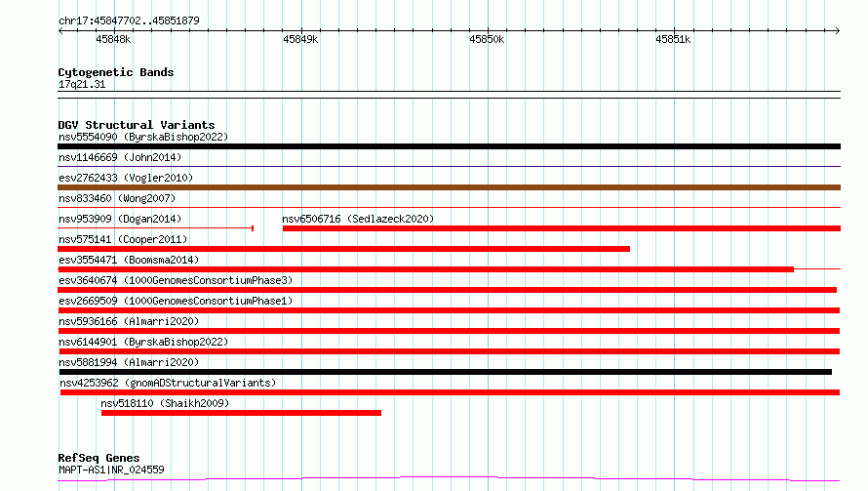Click the right arrow on ruler
Screen dimensions: 868x491
(x=838, y=30)
